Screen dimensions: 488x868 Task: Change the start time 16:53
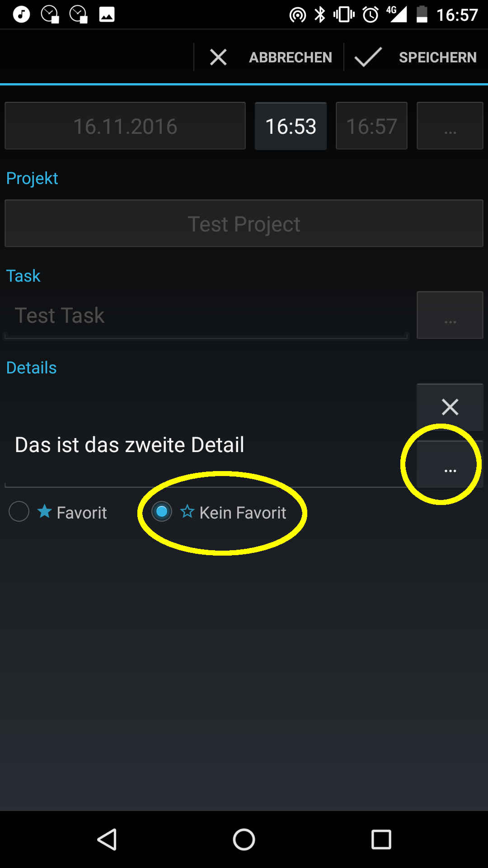click(291, 126)
